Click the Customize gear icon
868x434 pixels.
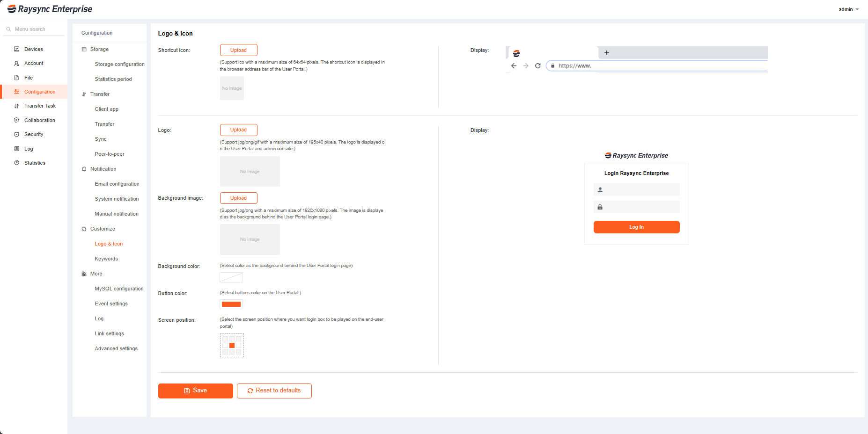tap(84, 229)
